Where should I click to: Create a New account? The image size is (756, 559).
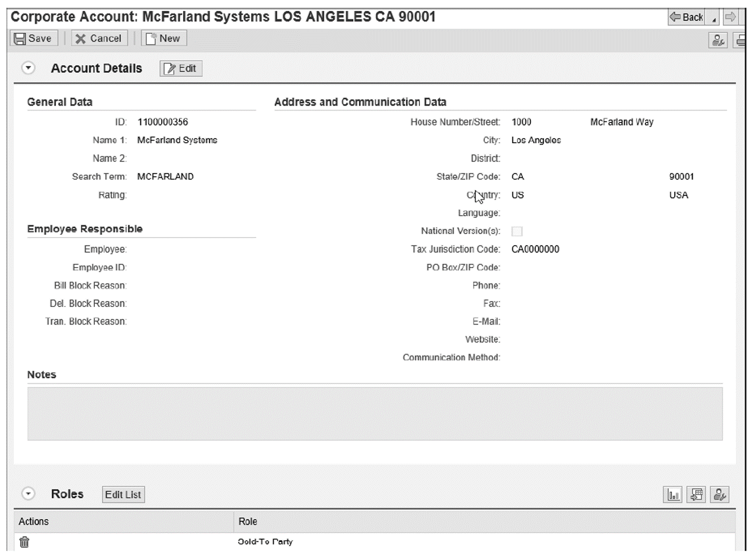tap(163, 38)
